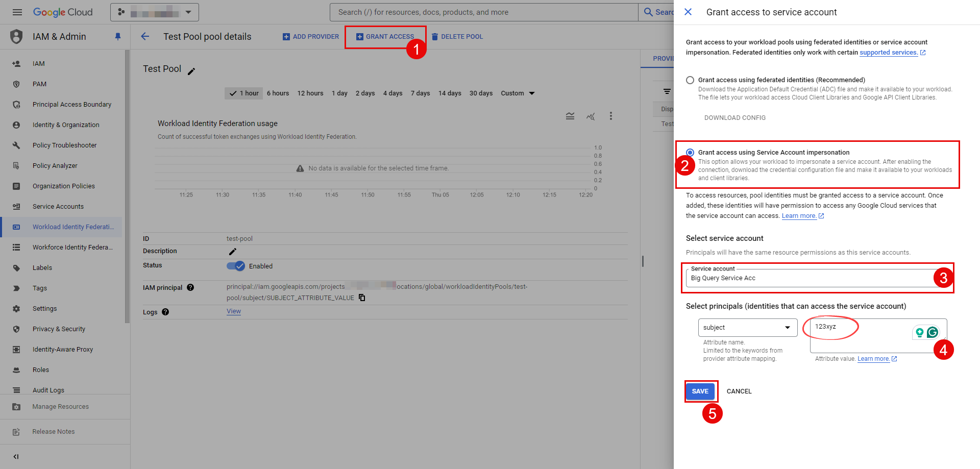The height and width of the screenshot is (469, 980).
Task: Click the Privacy & Security shield icon
Action: 16,329
